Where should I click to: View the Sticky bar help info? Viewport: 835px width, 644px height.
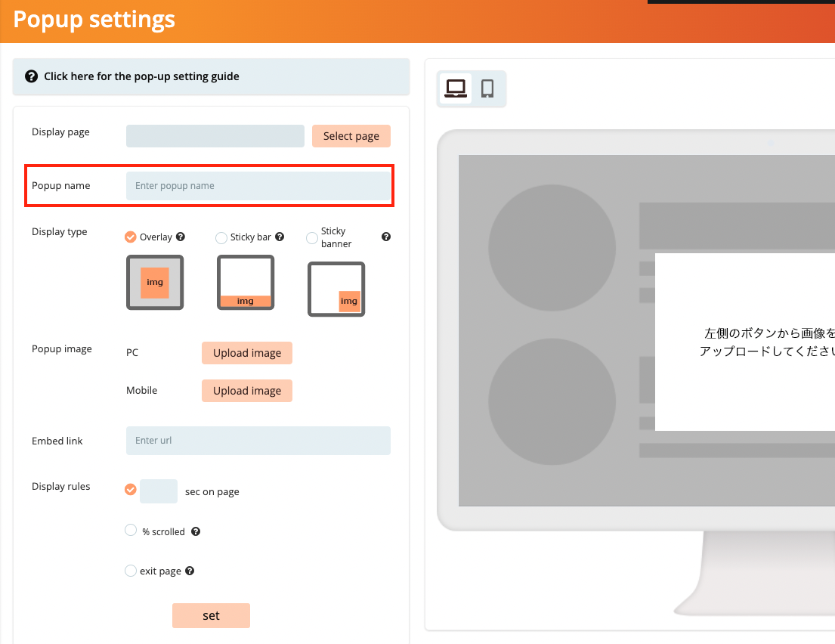click(x=280, y=237)
